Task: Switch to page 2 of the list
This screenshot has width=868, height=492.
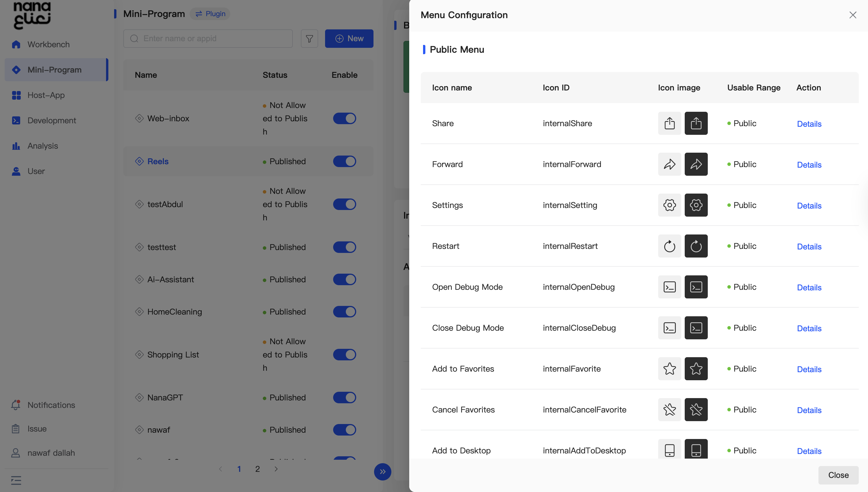Action: coord(257,469)
